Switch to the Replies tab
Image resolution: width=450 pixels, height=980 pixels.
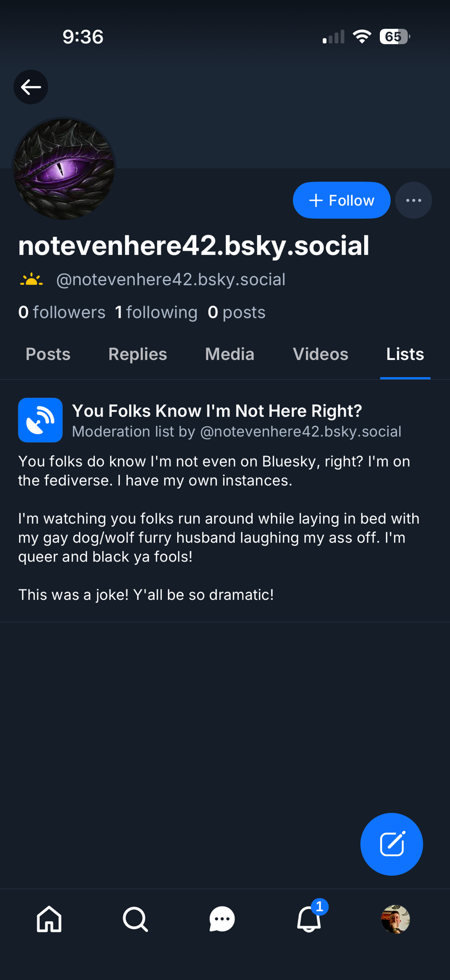click(138, 354)
